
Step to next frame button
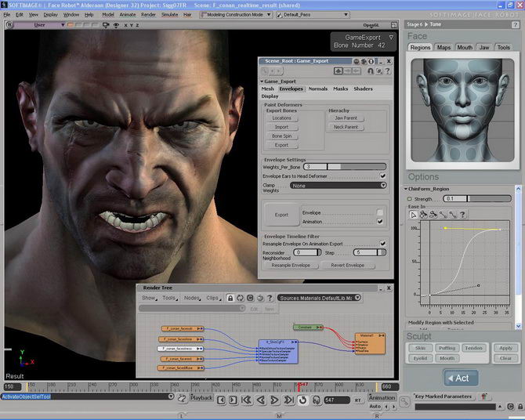[233, 400]
